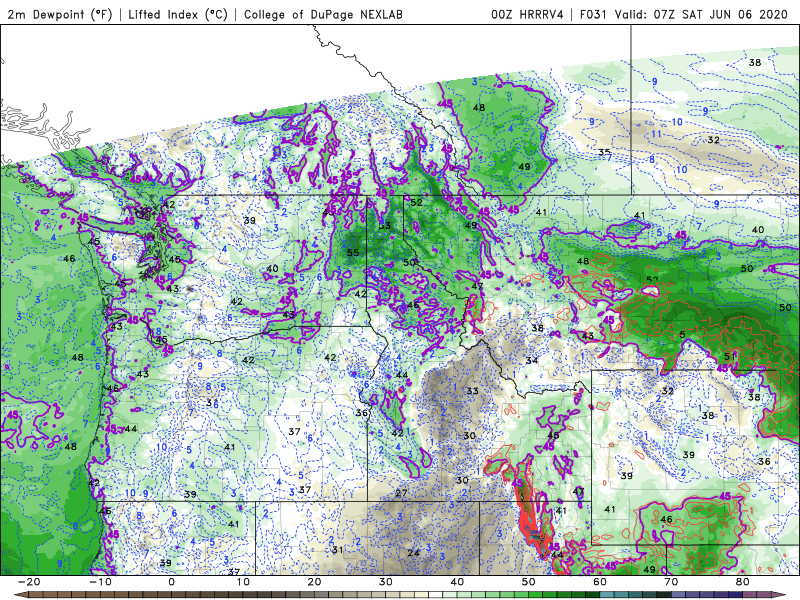This screenshot has height=600, width=800.
Task: Click the dewpoint value 33 on the map
Action: 472,391
